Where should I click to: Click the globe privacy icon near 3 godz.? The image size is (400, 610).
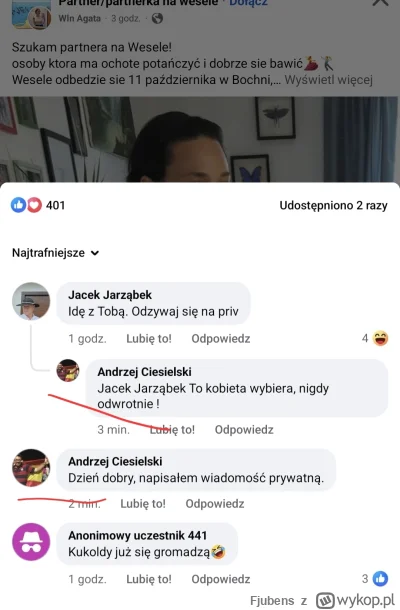[x=157, y=18]
